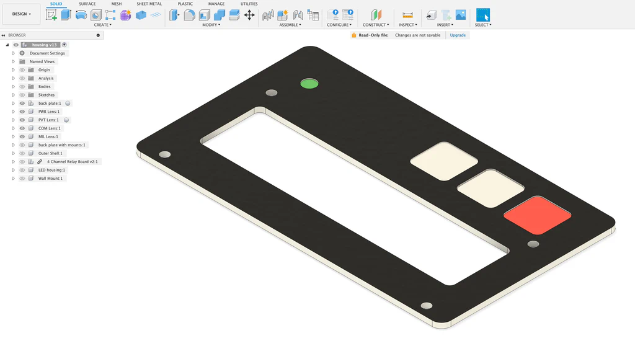Select the window selection tool under SELECT
The height and width of the screenshot is (364, 635).
[x=483, y=14]
